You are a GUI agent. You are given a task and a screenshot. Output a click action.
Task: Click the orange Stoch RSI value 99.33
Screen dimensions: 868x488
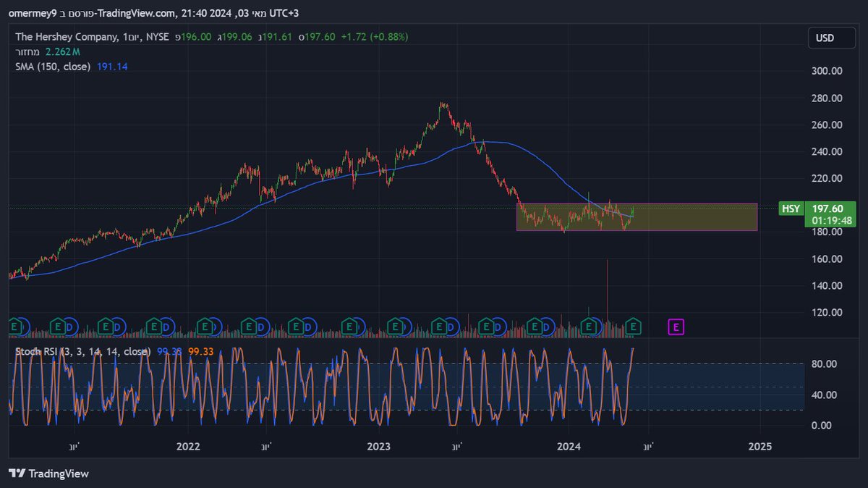pos(200,351)
